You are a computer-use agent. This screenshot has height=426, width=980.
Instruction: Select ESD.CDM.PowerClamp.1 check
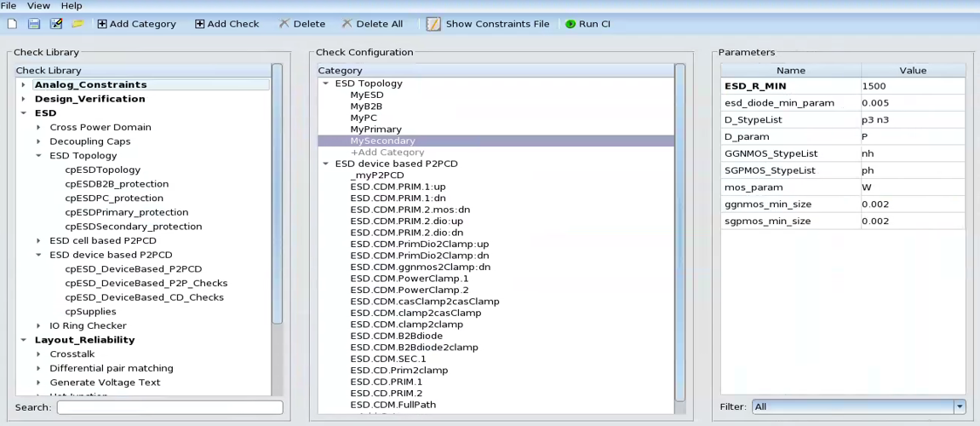(410, 279)
